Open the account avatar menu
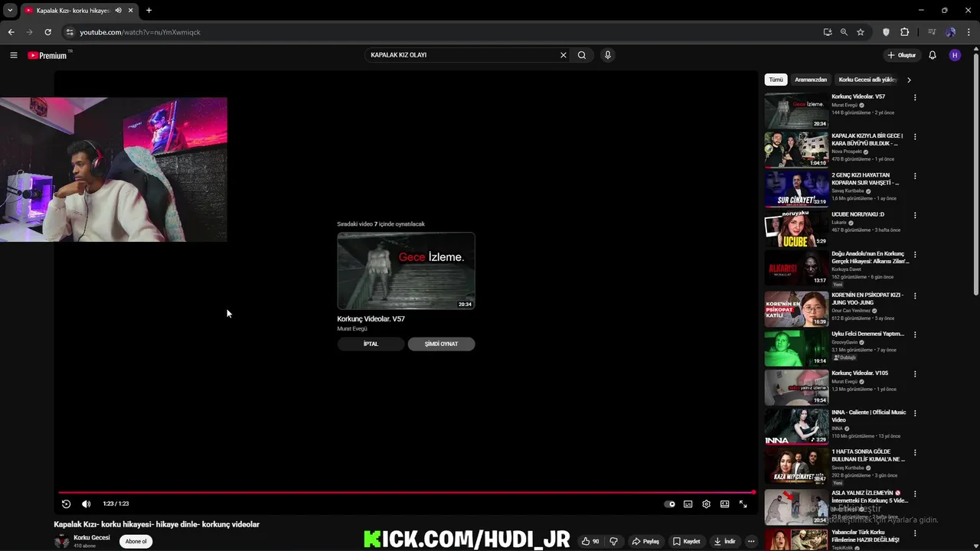 point(955,55)
